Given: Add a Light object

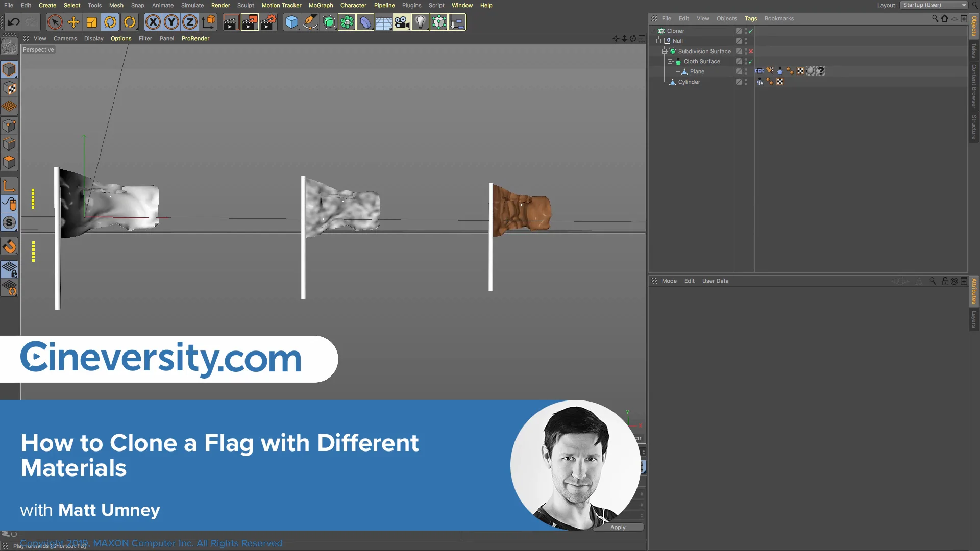Looking at the screenshot, I should pyautogui.click(x=420, y=22).
